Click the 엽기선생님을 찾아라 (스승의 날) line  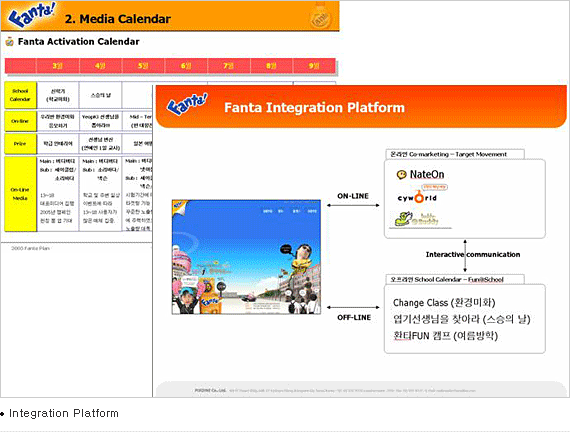coord(462,319)
